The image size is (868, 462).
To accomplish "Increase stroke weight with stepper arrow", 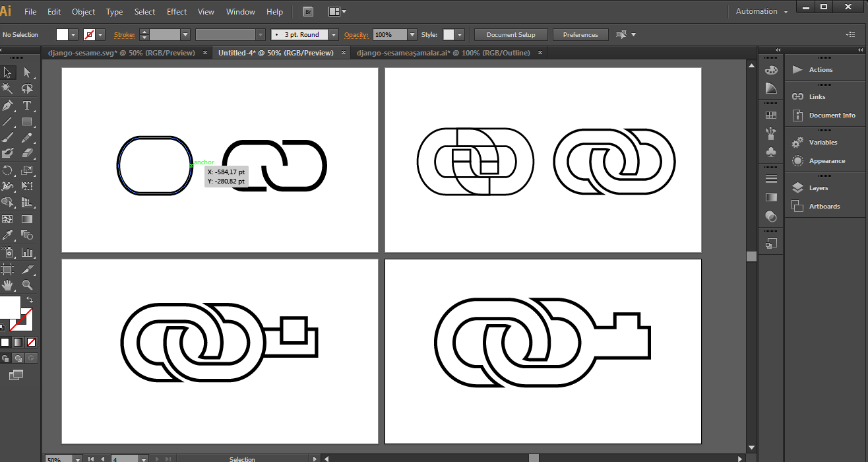I will (x=145, y=31).
